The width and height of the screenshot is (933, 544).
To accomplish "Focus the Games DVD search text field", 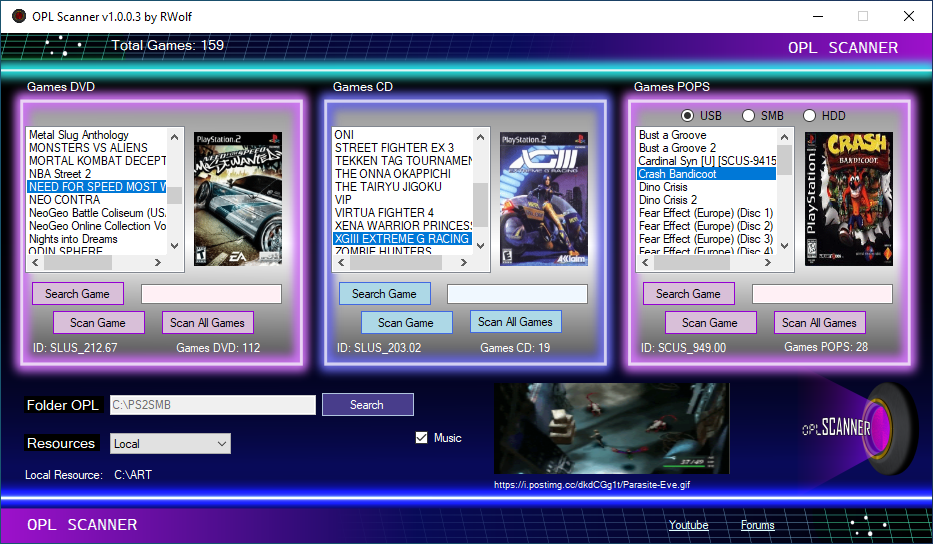I will click(x=211, y=294).
